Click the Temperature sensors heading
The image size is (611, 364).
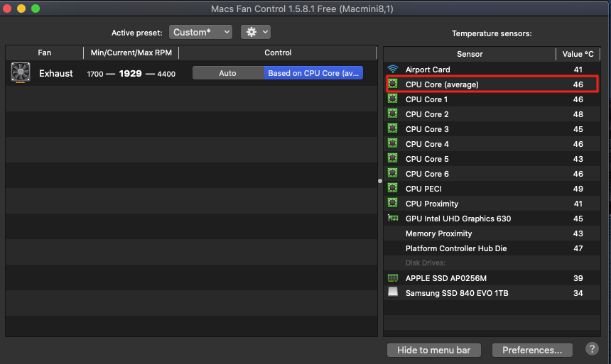coord(492,33)
